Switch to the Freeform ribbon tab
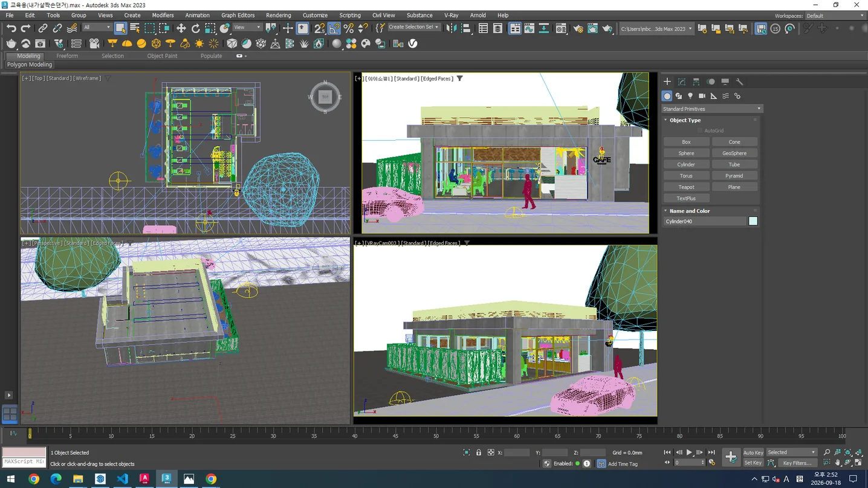The width and height of the screenshot is (868, 488). [x=67, y=56]
